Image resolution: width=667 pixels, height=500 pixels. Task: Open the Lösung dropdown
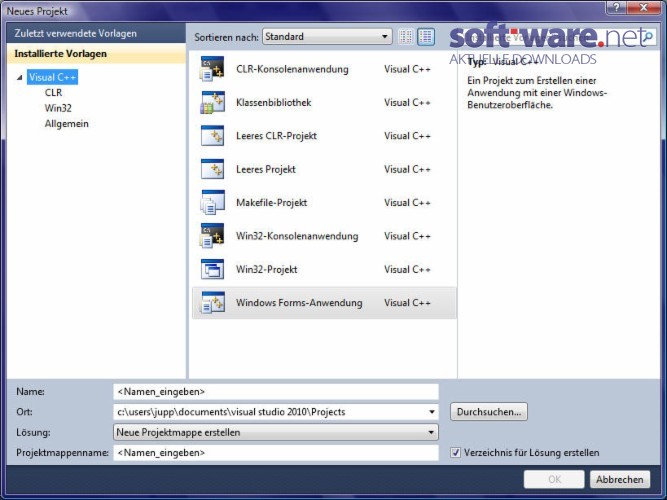click(276, 432)
